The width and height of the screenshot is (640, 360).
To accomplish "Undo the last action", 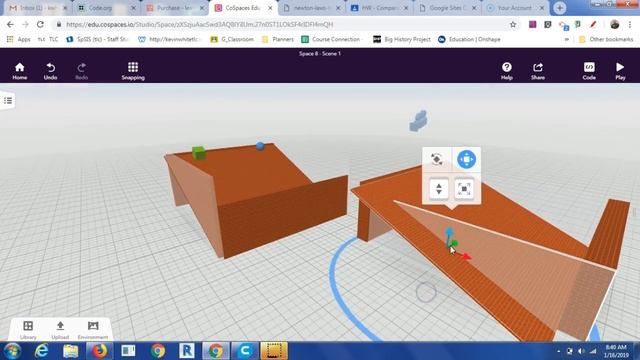I will click(50, 71).
